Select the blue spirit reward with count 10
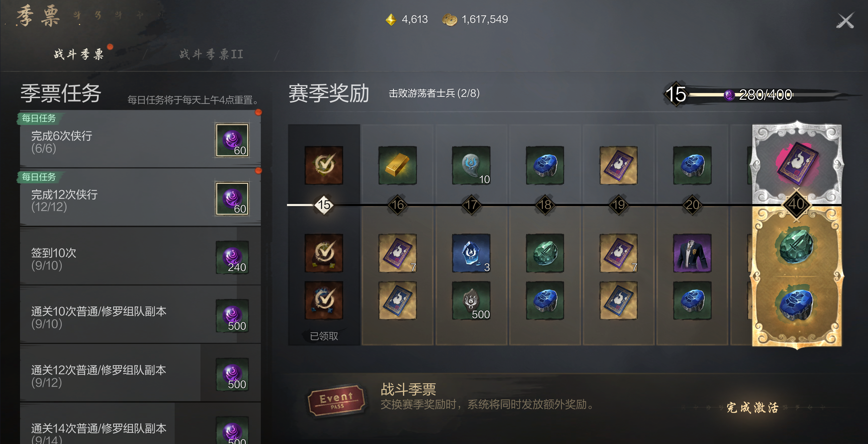This screenshot has height=444, width=868. tap(471, 165)
